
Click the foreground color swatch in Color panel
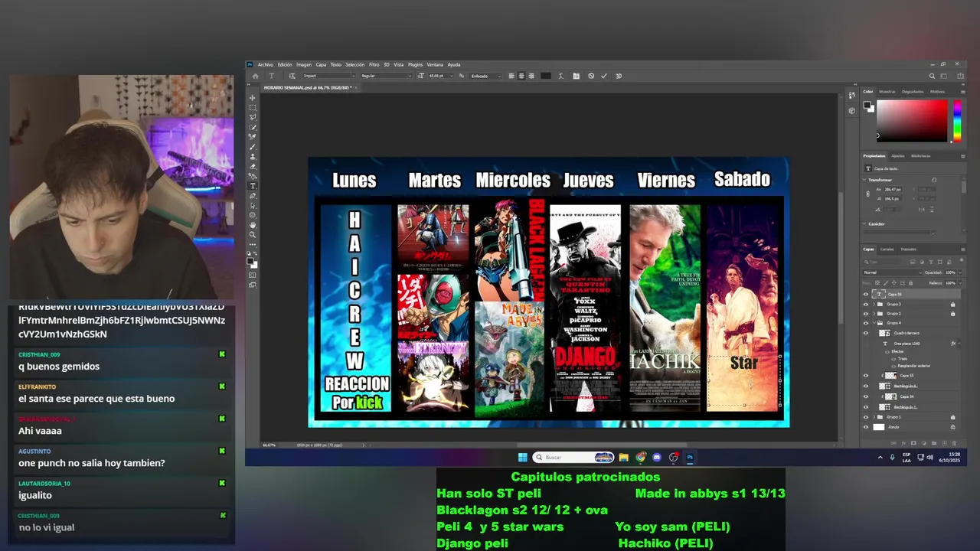pyautogui.click(x=867, y=105)
